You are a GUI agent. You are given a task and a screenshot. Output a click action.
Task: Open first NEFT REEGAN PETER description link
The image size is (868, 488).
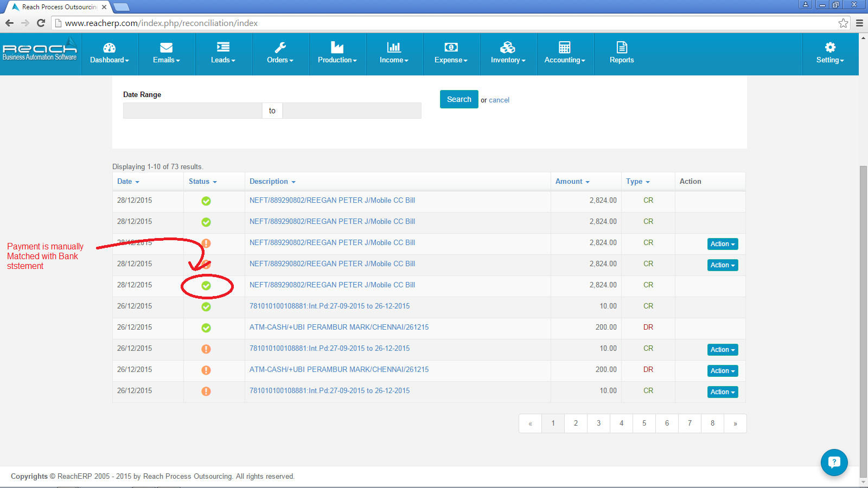click(x=332, y=201)
